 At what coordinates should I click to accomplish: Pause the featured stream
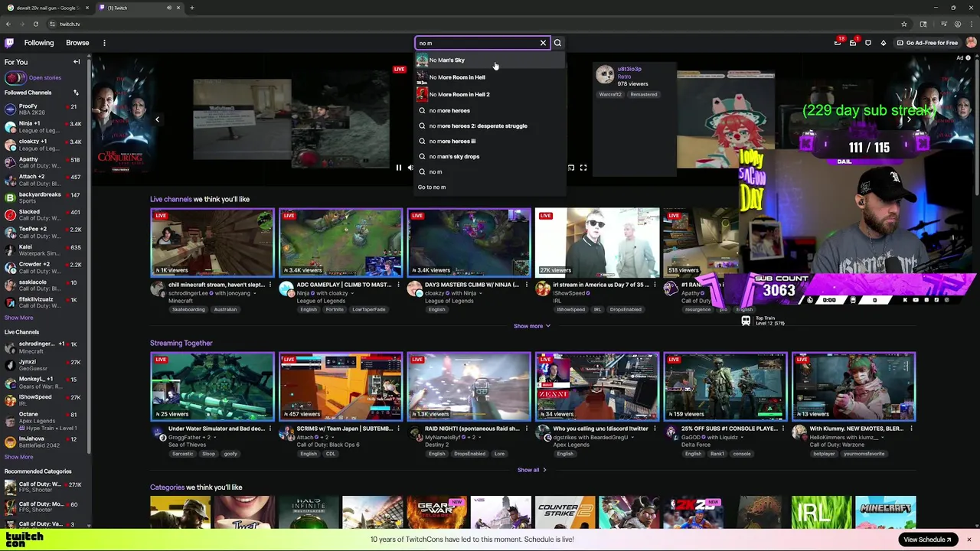tap(398, 168)
